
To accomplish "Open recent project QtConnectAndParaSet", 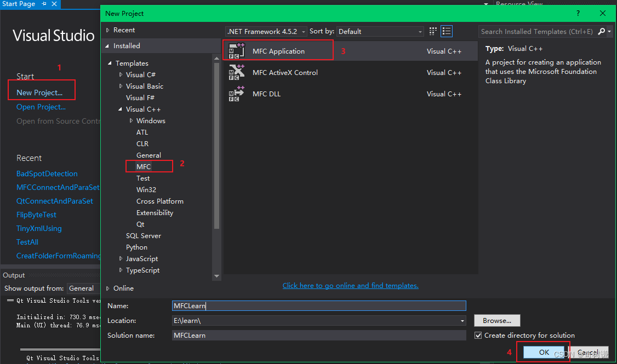I will pyautogui.click(x=55, y=201).
